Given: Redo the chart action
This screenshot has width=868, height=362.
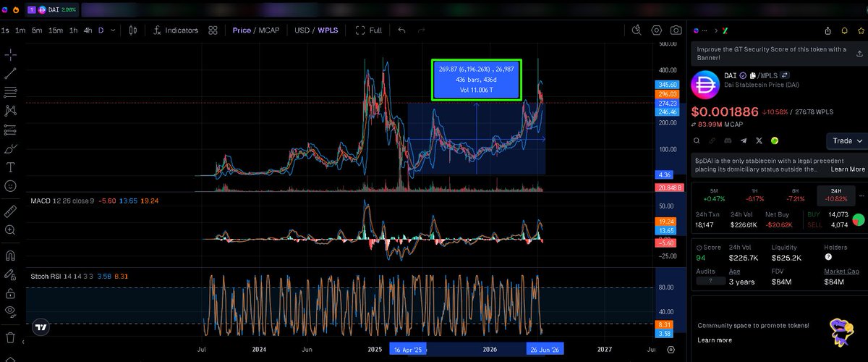Looking at the screenshot, I should point(421,30).
